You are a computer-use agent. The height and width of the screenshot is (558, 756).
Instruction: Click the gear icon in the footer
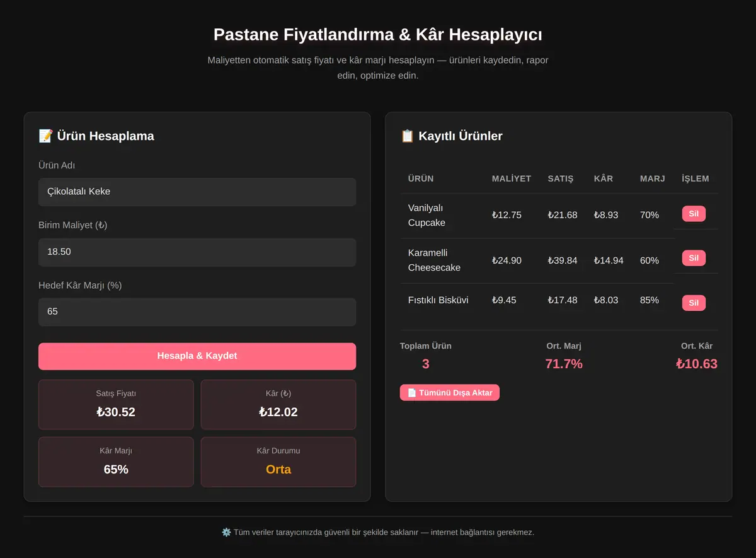coord(226,532)
